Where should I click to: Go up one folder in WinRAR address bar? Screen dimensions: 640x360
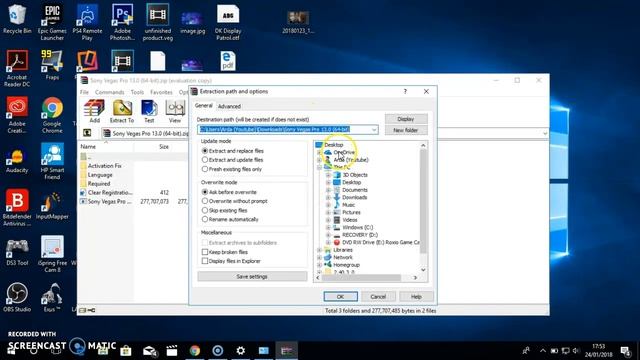click(x=87, y=133)
